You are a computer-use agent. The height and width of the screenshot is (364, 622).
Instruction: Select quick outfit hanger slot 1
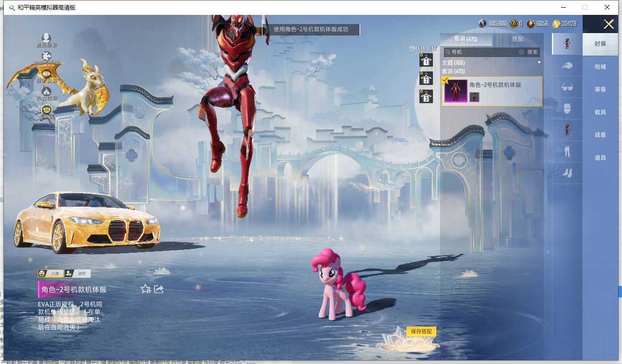426,60
